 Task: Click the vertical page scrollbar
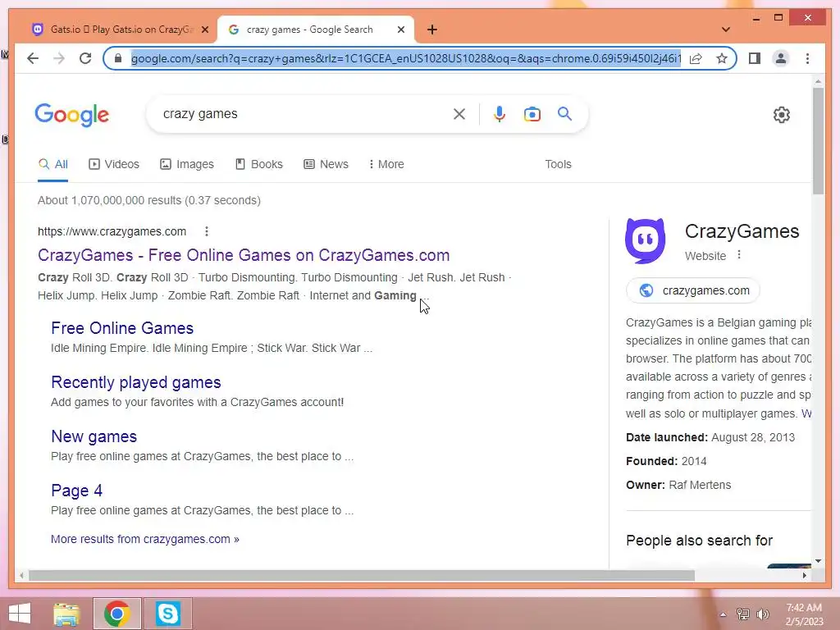[x=818, y=141]
